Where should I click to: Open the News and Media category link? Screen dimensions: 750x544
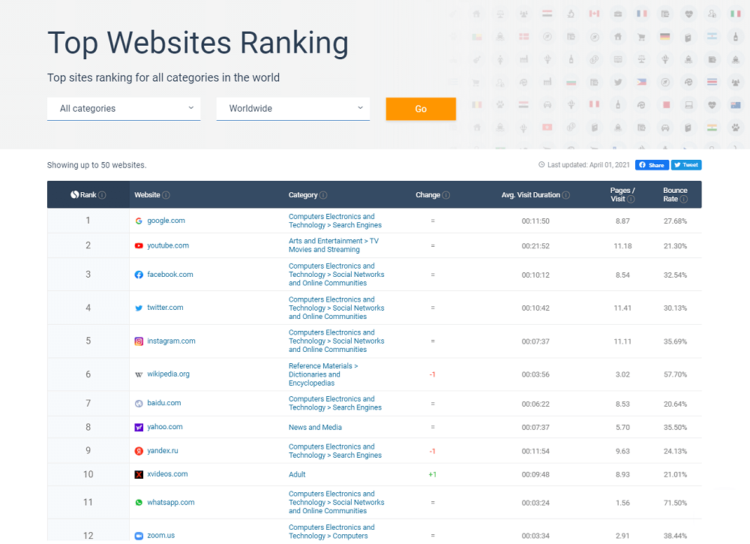pos(315,427)
